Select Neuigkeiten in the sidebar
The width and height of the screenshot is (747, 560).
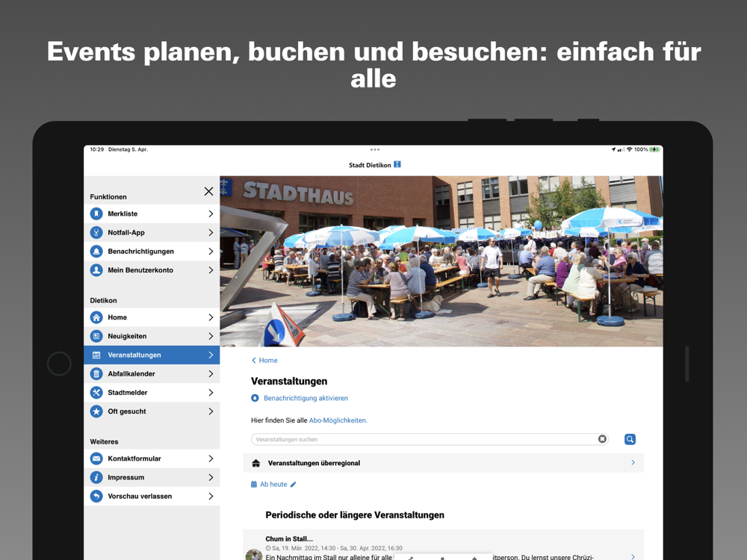pyautogui.click(x=152, y=336)
